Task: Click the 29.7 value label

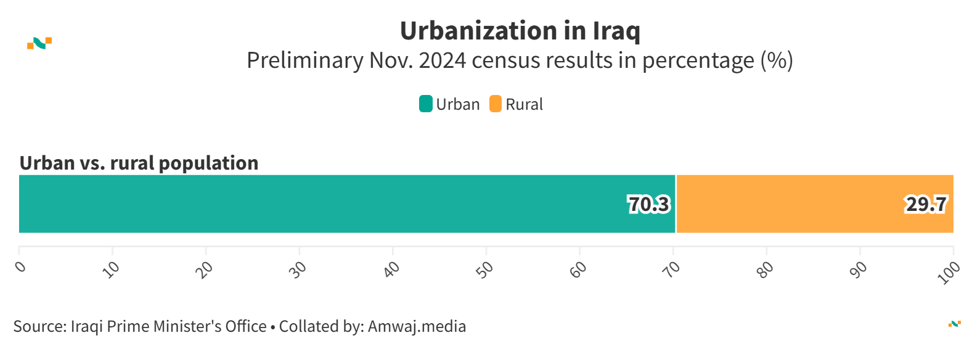Action: tap(926, 204)
